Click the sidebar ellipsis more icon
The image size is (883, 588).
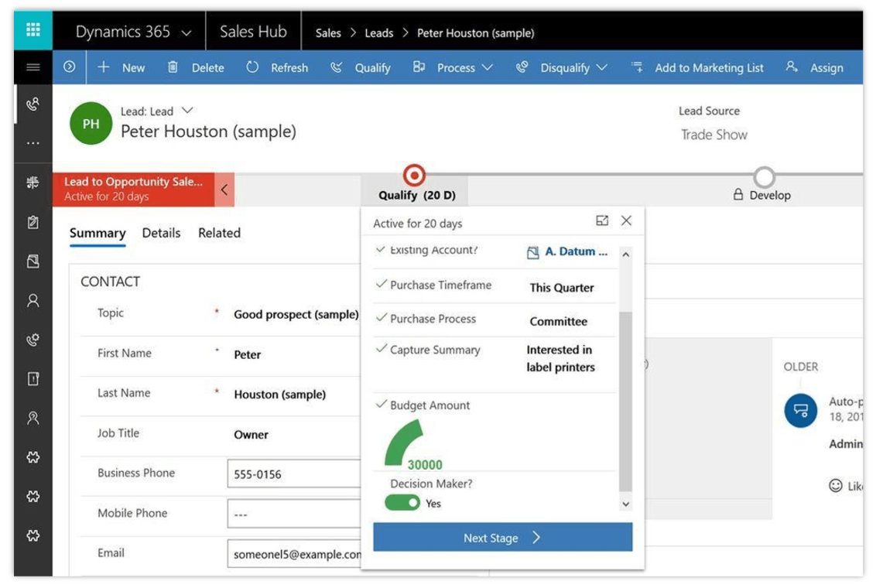coord(33,143)
